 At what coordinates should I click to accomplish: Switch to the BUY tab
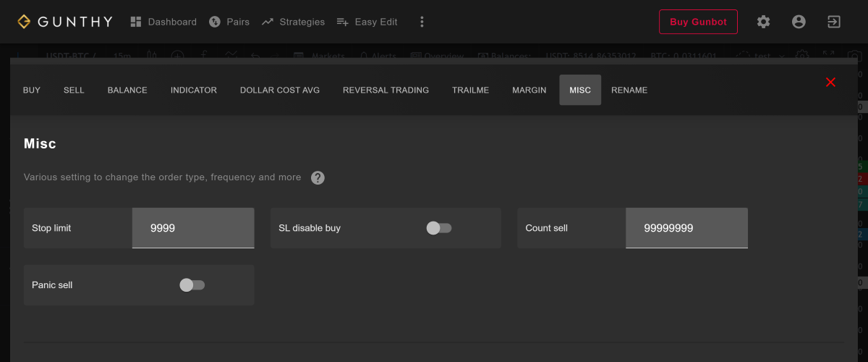point(32,90)
